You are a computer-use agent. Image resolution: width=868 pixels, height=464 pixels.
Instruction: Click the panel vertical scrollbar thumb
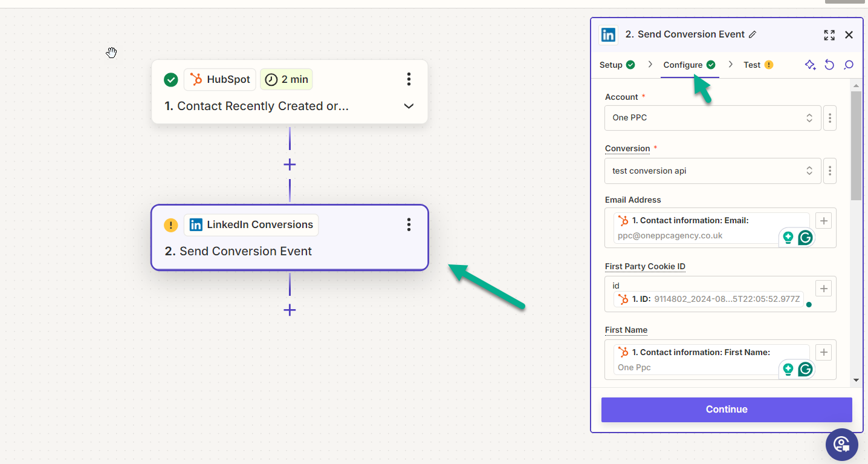point(856,146)
